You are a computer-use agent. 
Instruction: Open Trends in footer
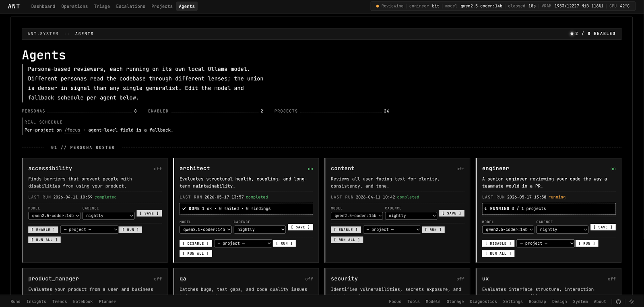point(60,301)
